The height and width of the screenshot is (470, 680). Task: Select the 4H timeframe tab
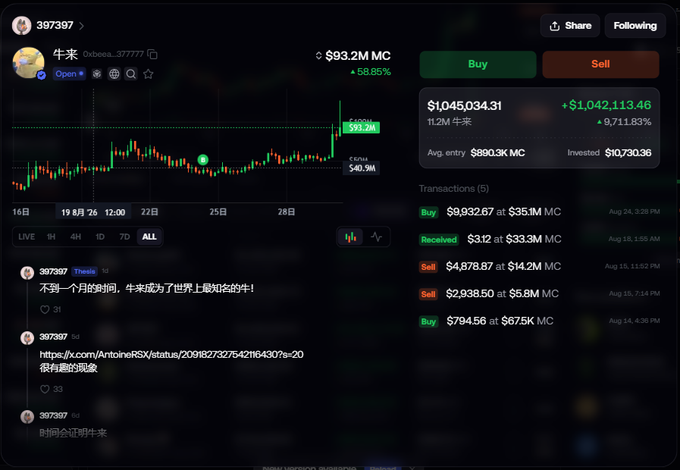click(75, 237)
